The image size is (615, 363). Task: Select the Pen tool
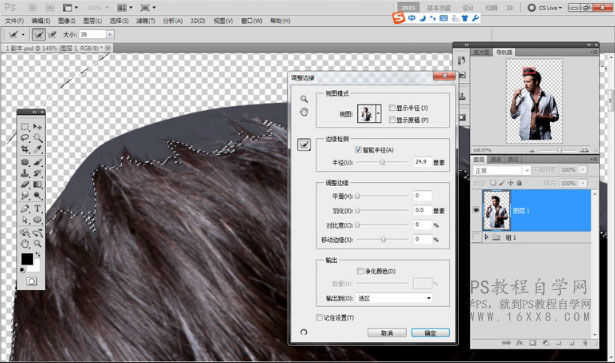(25, 209)
